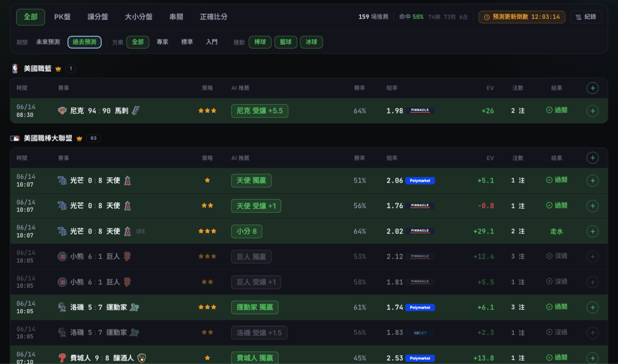The width and height of the screenshot is (618, 364).
Task: Select the 專家 plan filter
Action: pos(162,42)
